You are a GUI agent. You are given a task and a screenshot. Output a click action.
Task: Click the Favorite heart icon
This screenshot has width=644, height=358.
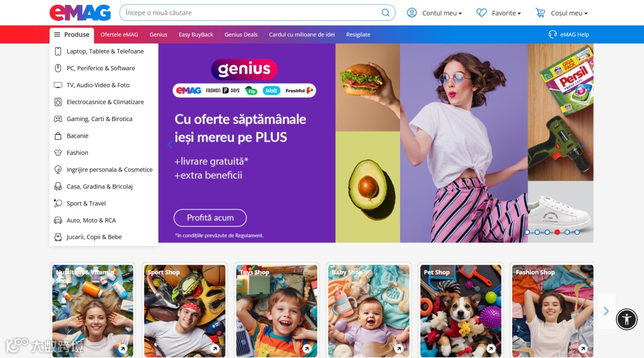pos(481,13)
